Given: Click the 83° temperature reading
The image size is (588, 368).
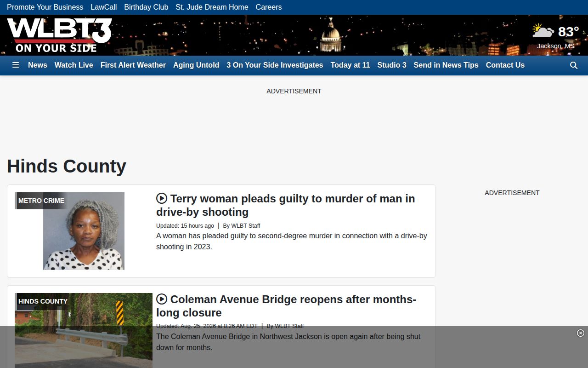Looking at the screenshot, I should (x=568, y=32).
